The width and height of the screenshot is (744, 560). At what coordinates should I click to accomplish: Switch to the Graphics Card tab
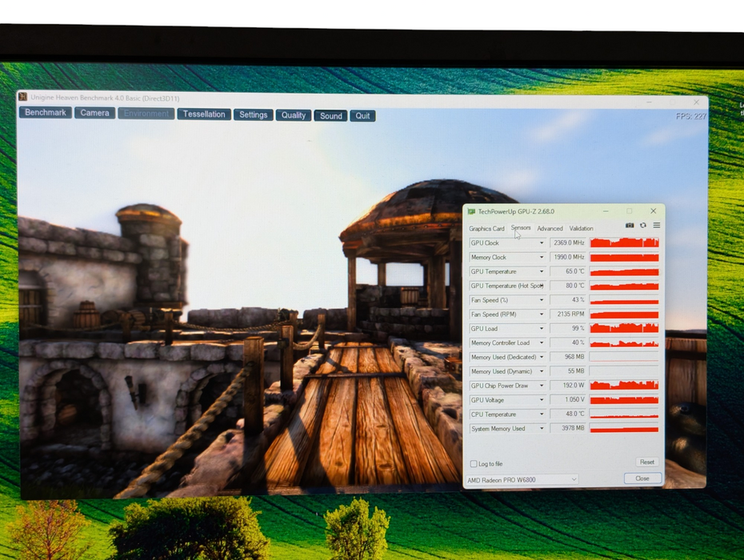pyautogui.click(x=486, y=229)
